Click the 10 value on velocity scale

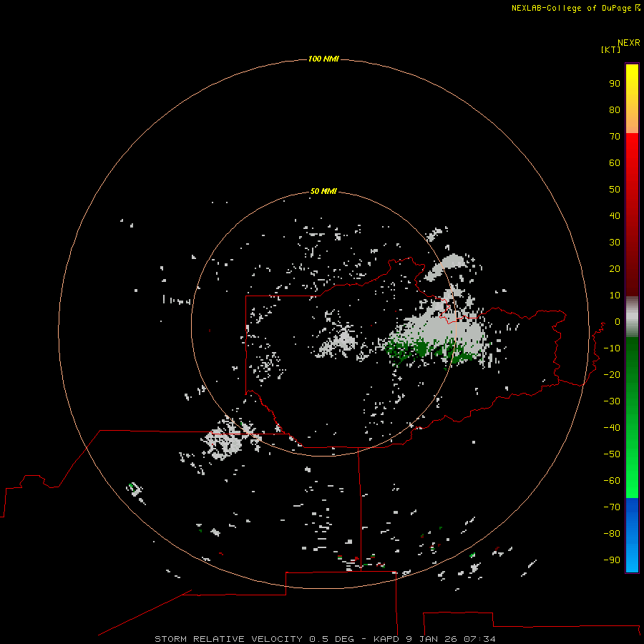[x=615, y=296]
